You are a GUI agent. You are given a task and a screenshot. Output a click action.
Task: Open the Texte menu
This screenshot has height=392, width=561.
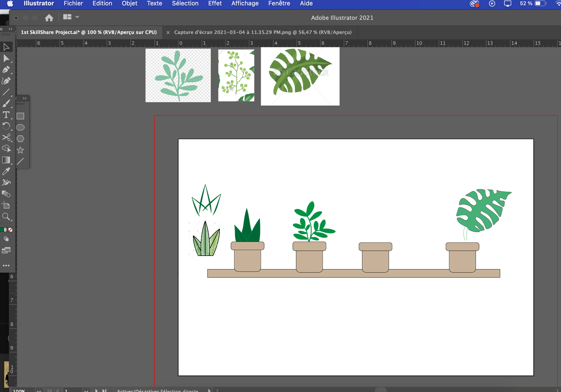154,4
